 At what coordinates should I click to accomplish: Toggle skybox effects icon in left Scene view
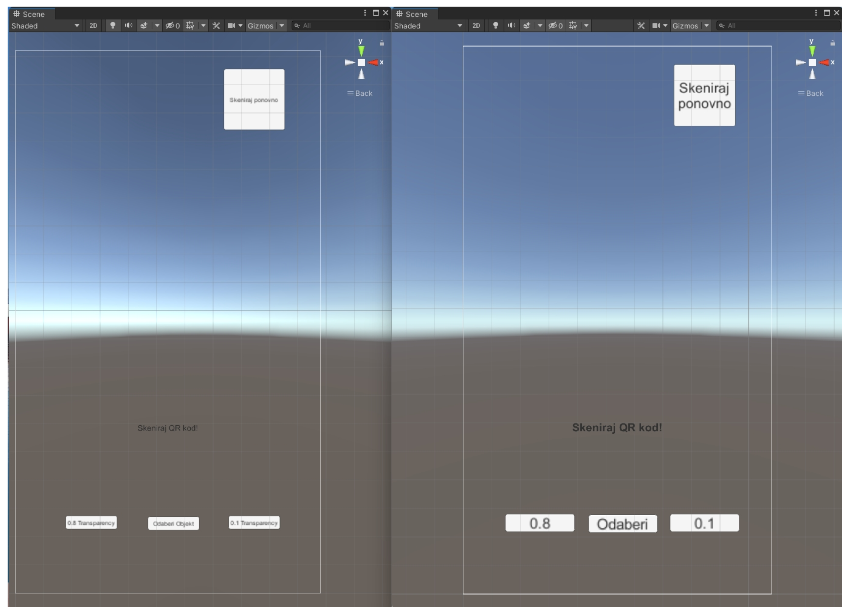click(144, 25)
